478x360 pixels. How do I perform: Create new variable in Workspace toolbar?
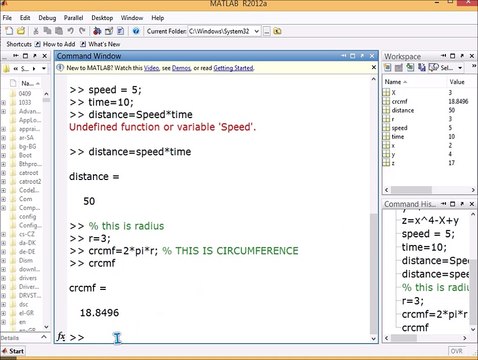(x=387, y=68)
